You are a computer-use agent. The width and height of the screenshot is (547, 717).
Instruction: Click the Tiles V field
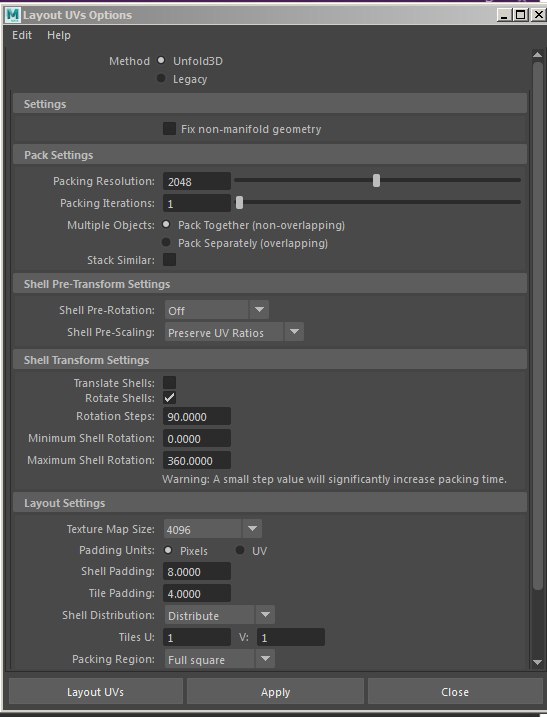pos(291,637)
